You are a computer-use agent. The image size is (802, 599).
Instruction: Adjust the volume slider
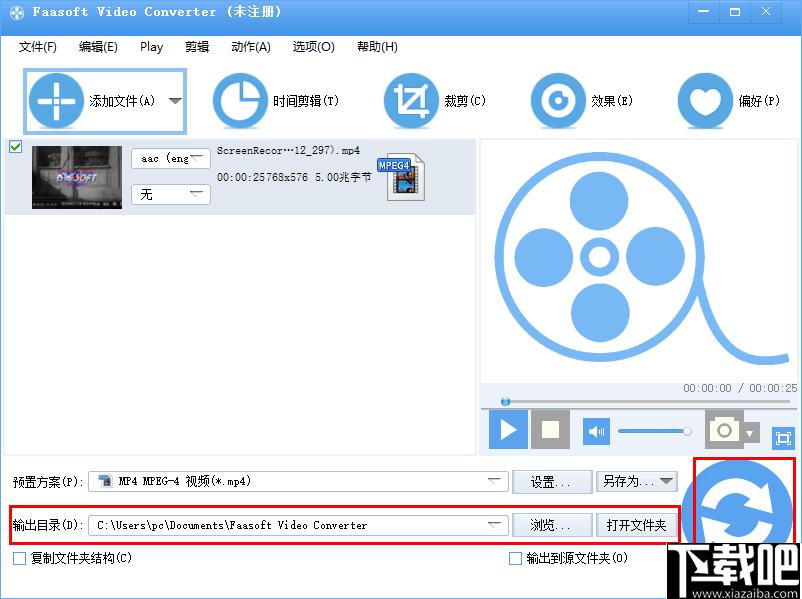(655, 431)
